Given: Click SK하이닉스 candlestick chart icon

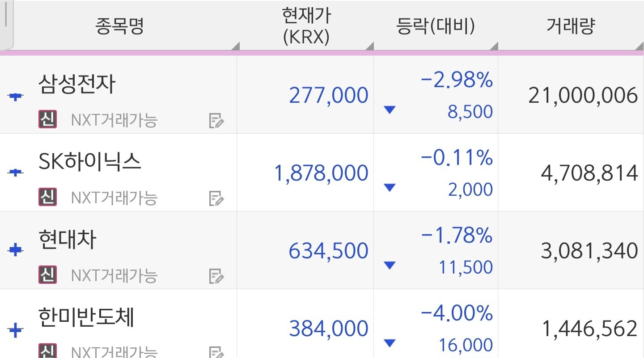Looking at the screenshot, I should (16, 172).
